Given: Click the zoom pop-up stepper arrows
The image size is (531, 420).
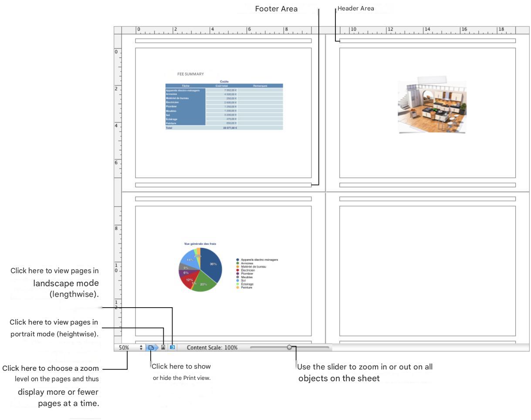Looking at the screenshot, I should pyautogui.click(x=141, y=348).
